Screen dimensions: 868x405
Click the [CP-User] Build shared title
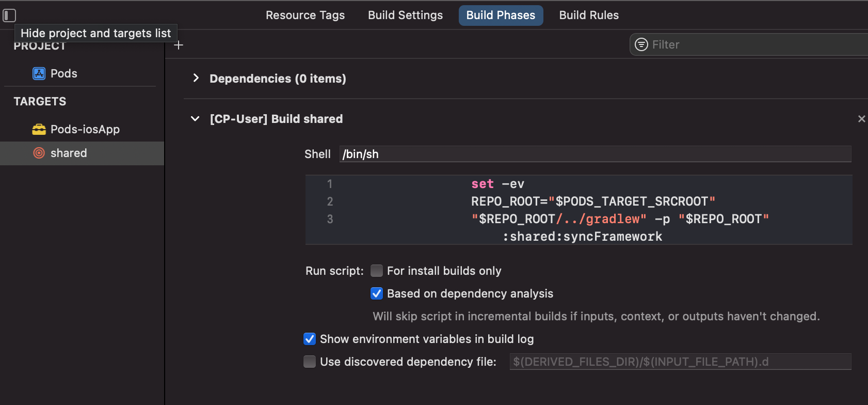[x=276, y=119]
